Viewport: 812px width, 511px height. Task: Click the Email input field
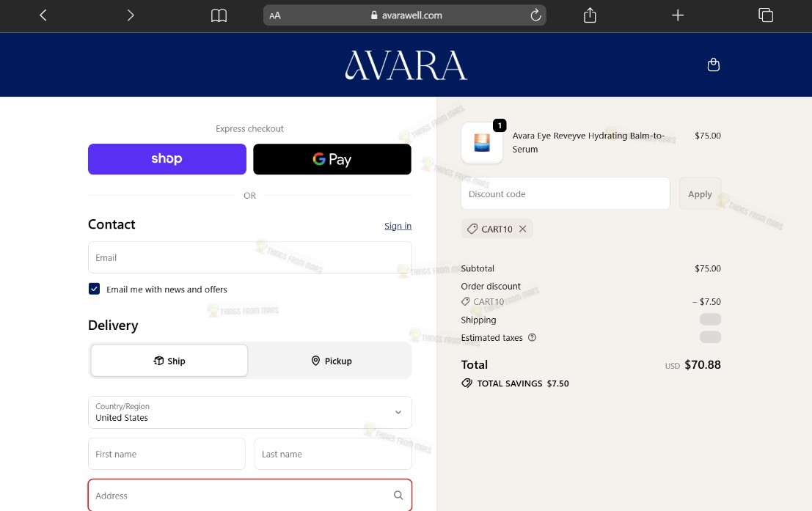coord(249,257)
